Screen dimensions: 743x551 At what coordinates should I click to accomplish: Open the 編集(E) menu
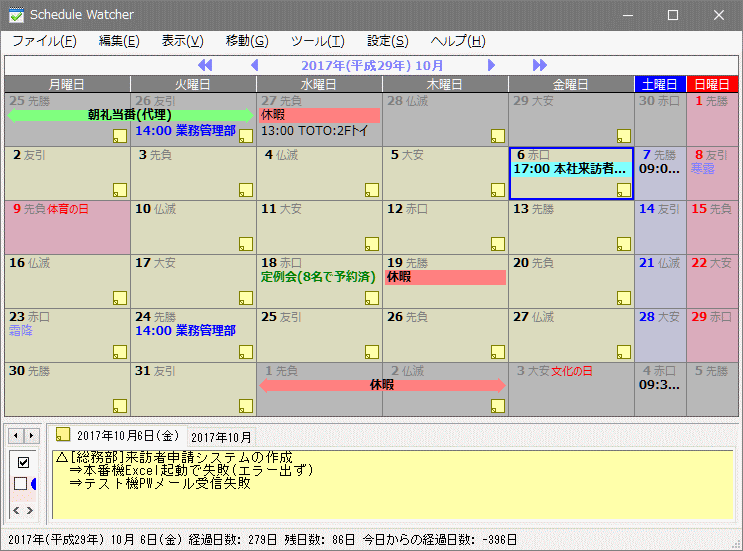[x=119, y=41]
